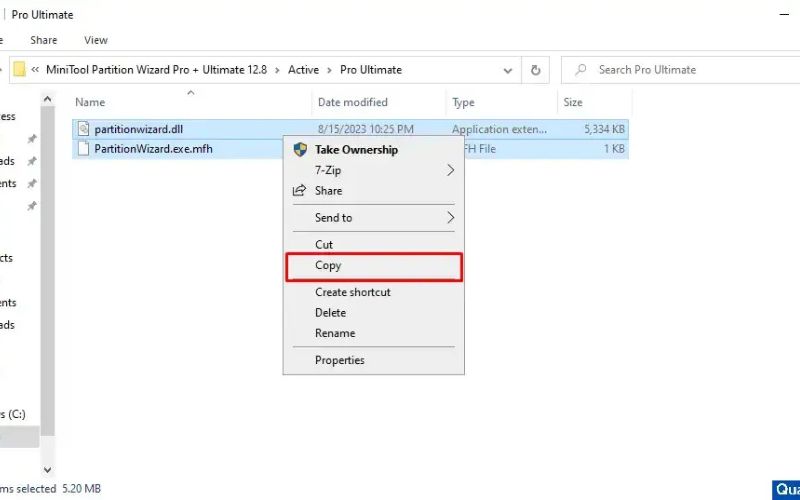Screen dimensions: 800x500
Task: Click navigation pane scroll down arrow
Action: pos(47,469)
